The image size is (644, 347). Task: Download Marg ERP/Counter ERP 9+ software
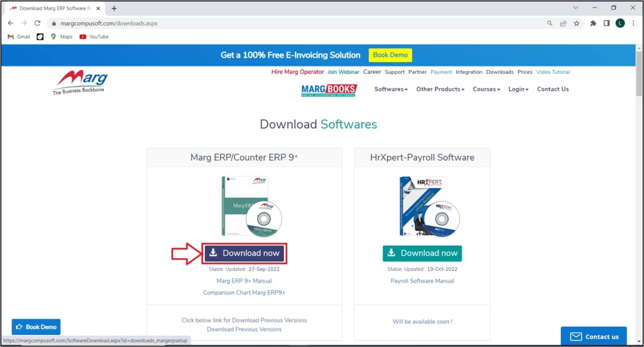(x=245, y=253)
